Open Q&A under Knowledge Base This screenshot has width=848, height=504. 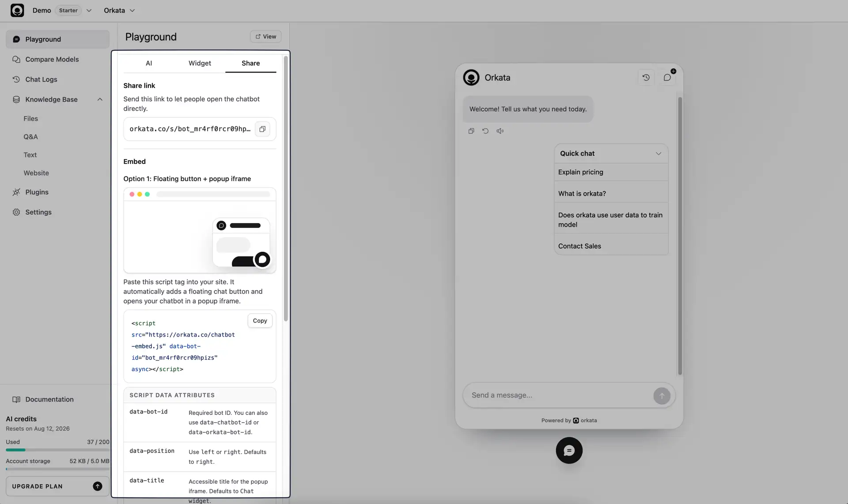tap(30, 137)
